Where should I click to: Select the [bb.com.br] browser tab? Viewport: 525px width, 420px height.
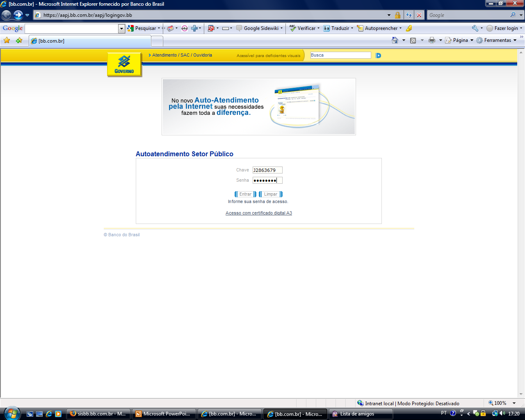pos(89,41)
